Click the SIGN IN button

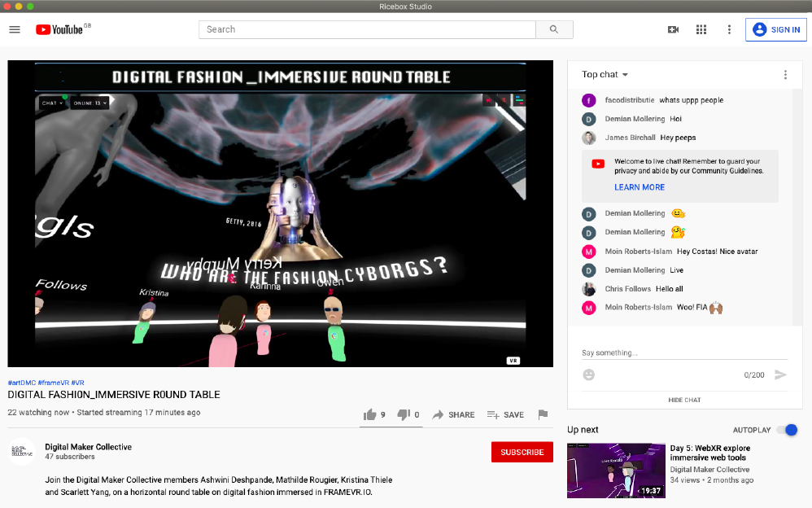775,29
